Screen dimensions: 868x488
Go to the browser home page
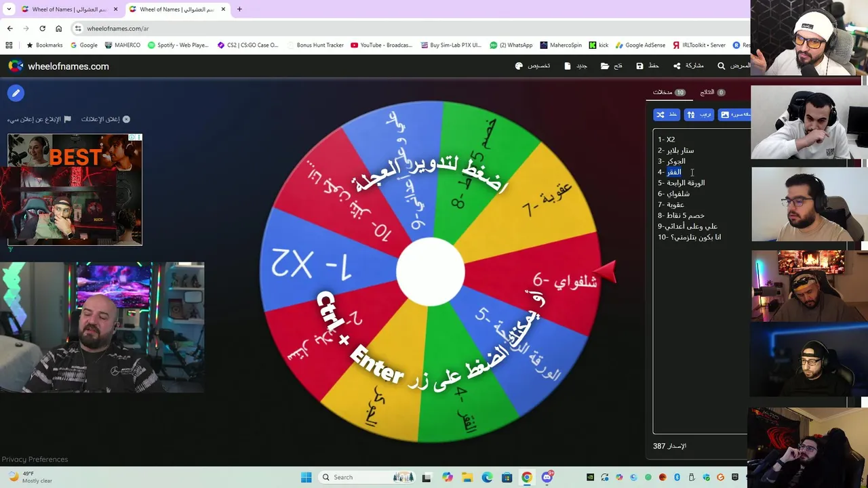[58, 28]
